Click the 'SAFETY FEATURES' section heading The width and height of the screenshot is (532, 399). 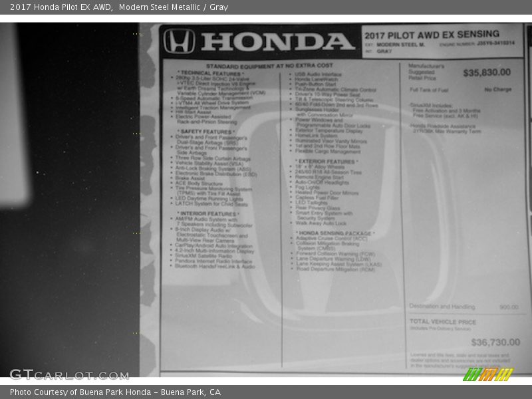[x=205, y=131]
